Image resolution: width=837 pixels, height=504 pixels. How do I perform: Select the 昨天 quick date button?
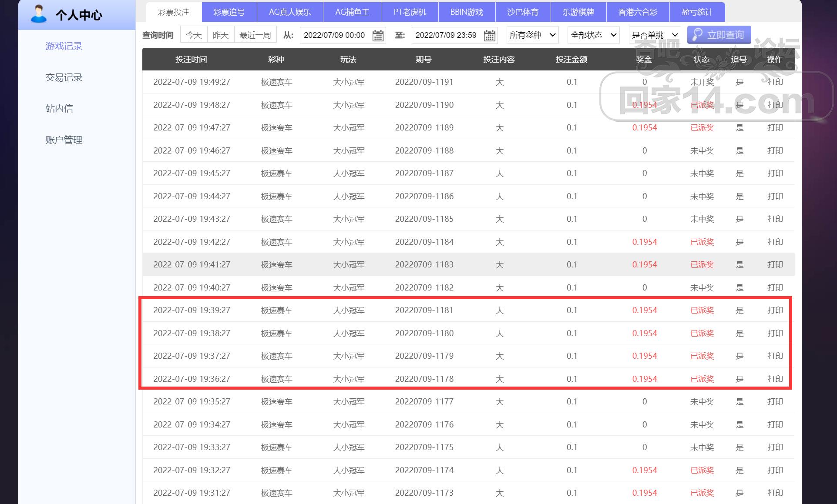(x=221, y=35)
